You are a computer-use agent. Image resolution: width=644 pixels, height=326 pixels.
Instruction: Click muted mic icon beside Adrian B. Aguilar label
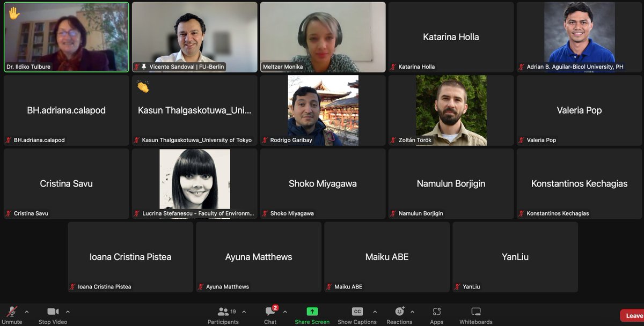[x=522, y=67]
